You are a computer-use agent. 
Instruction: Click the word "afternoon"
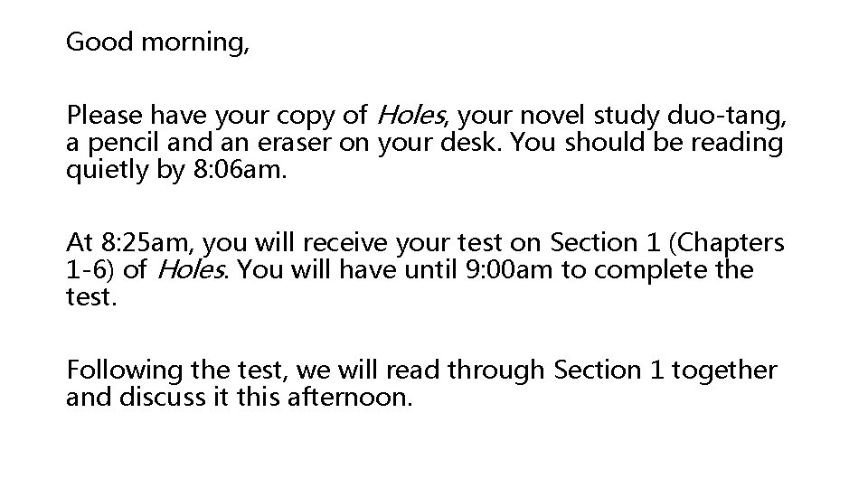[x=355, y=397]
